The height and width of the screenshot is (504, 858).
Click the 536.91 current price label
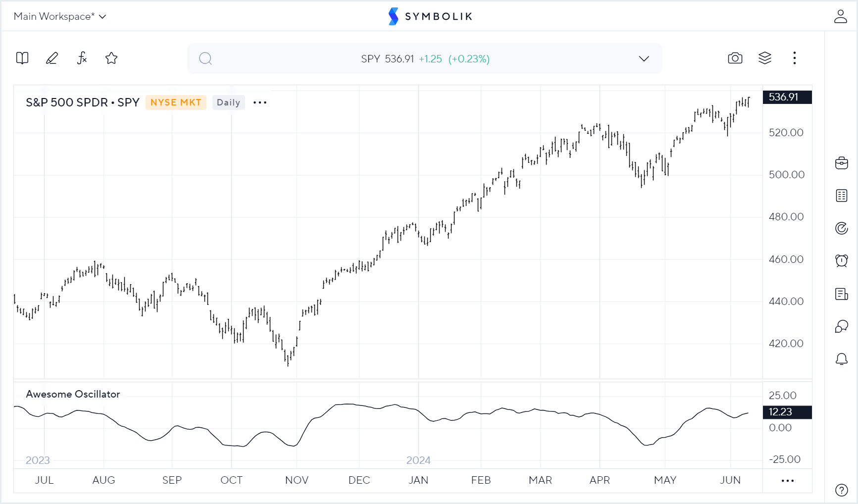pos(787,97)
